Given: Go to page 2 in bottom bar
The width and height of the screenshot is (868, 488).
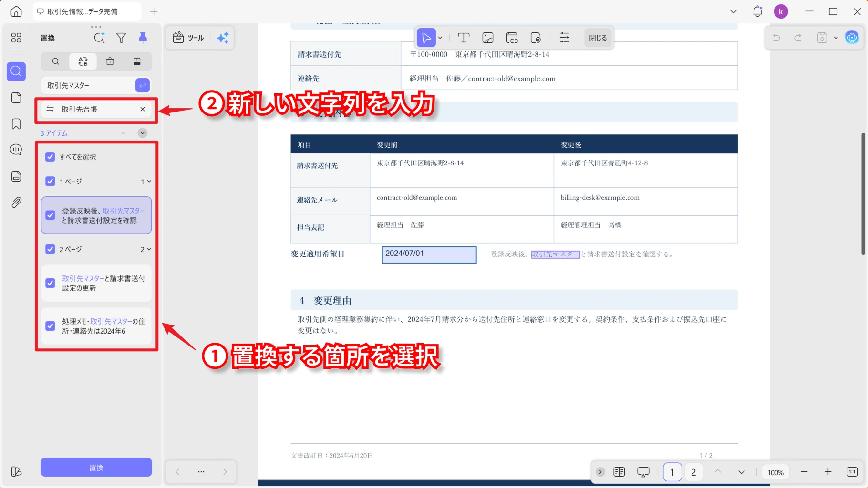Looking at the screenshot, I should coord(693,472).
